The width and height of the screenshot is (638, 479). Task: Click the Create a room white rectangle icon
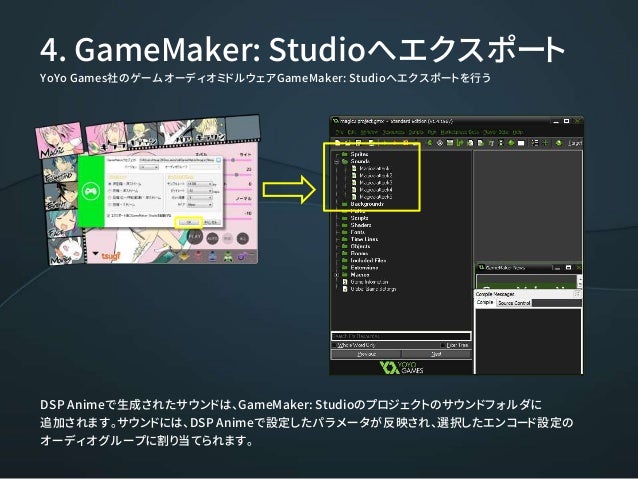point(521,143)
